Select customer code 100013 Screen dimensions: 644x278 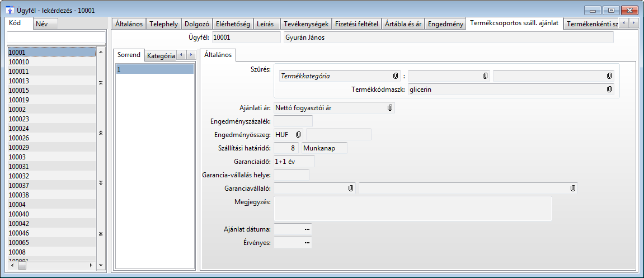(x=51, y=81)
